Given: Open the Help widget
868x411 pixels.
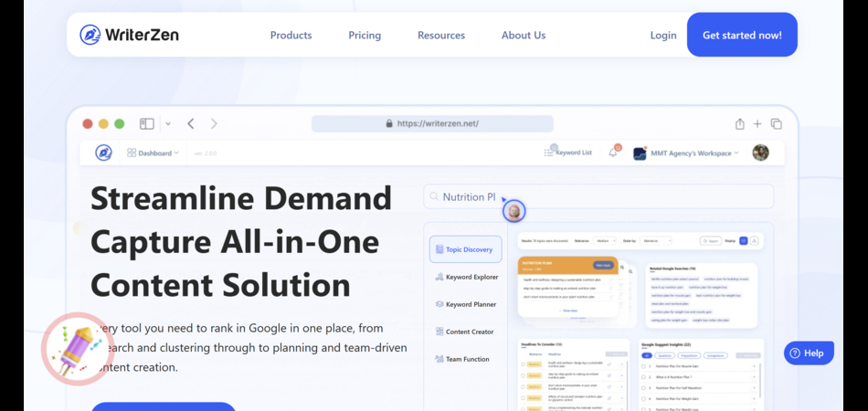Looking at the screenshot, I should point(809,353).
